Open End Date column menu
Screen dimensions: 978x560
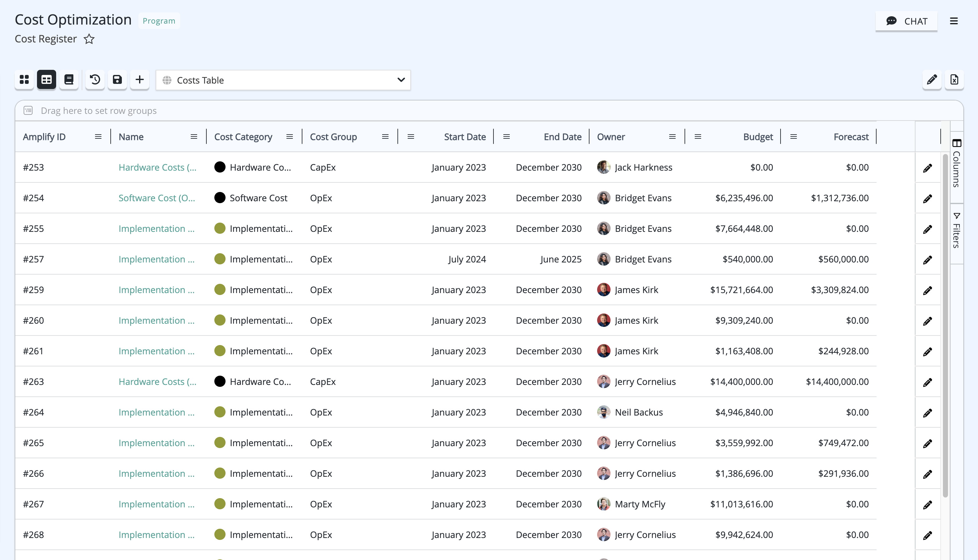pos(507,136)
